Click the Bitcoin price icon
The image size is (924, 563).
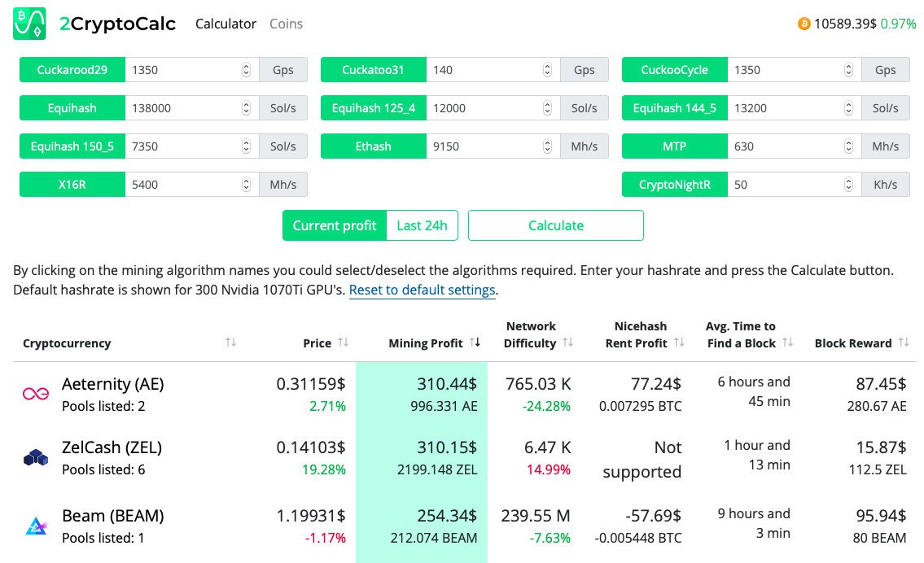(804, 24)
